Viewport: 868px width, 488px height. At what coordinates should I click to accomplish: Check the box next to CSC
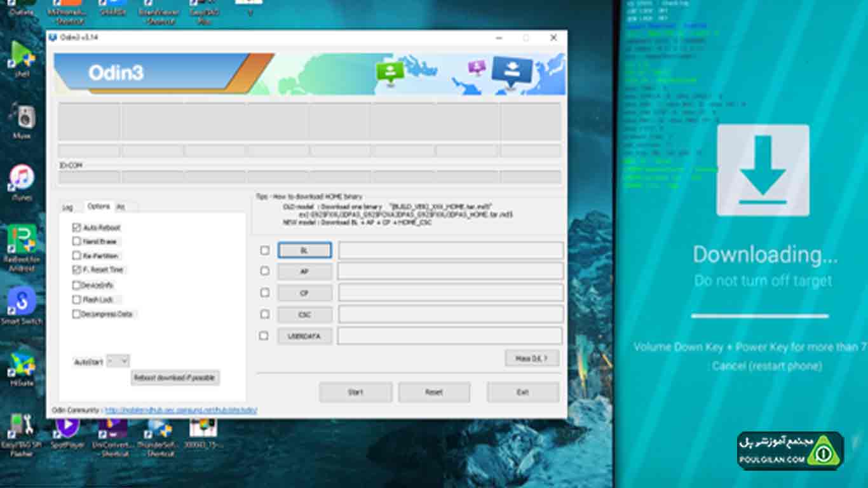coord(265,315)
